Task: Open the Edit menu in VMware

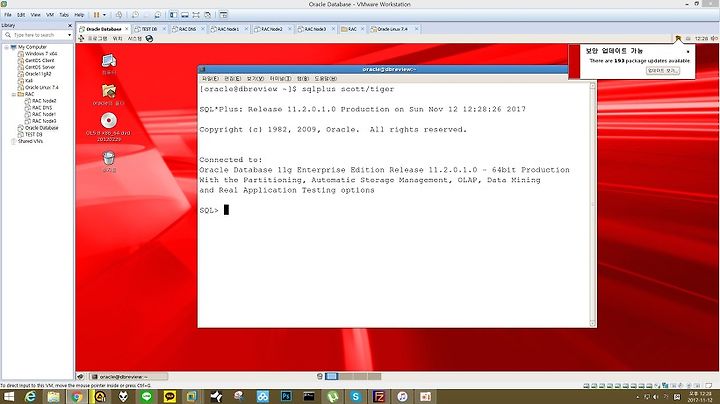Action: pyautogui.click(x=21, y=15)
